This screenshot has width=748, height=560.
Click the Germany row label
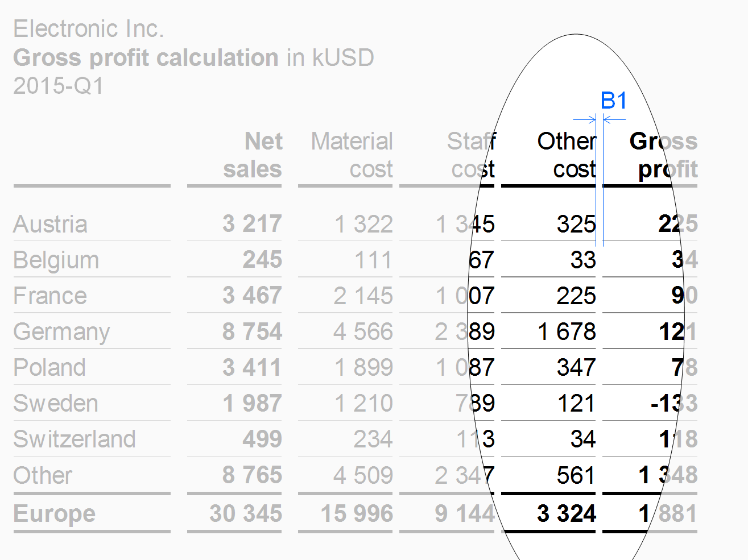[x=61, y=332]
